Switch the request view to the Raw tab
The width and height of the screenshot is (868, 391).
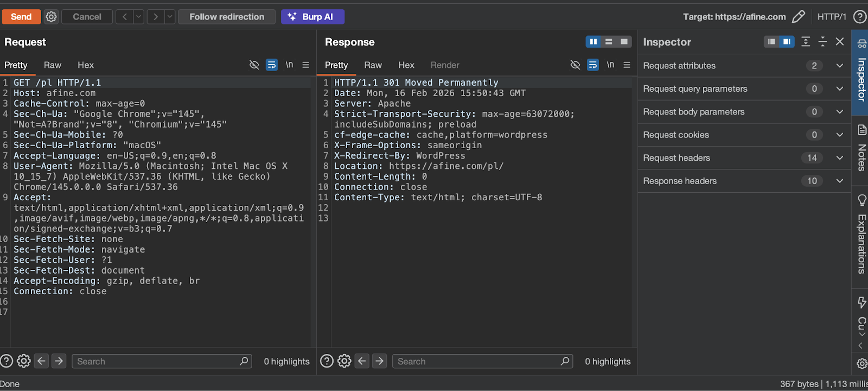click(53, 65)
